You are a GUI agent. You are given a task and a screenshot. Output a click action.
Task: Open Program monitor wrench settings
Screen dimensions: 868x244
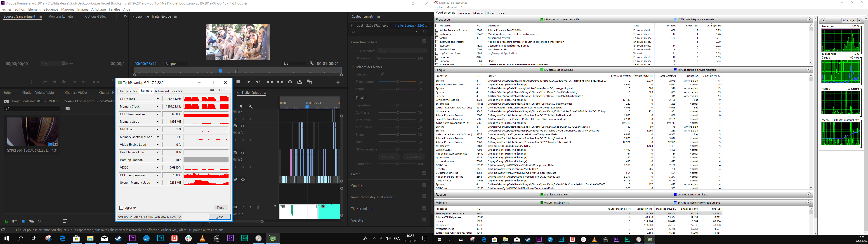click(x=312, y=64)
